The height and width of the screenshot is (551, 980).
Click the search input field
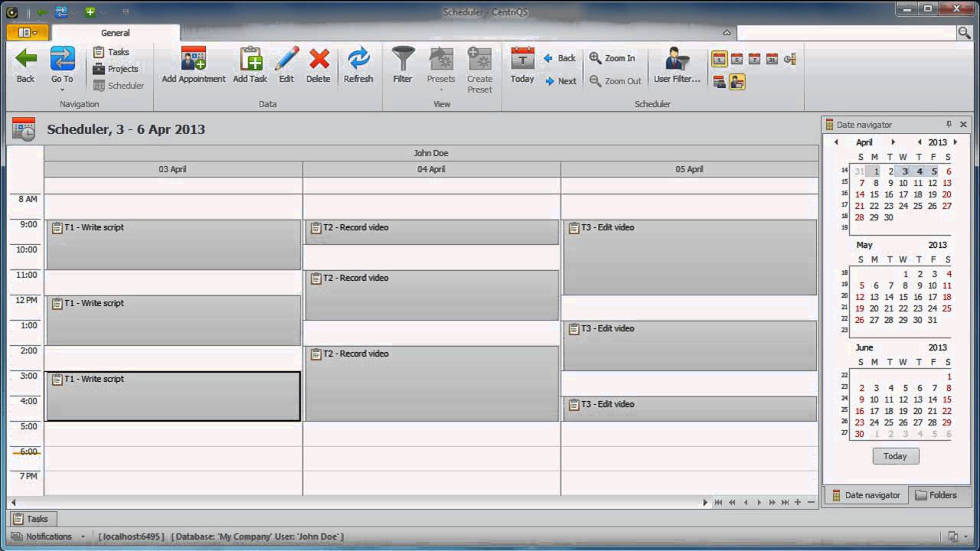pos(846,32)
